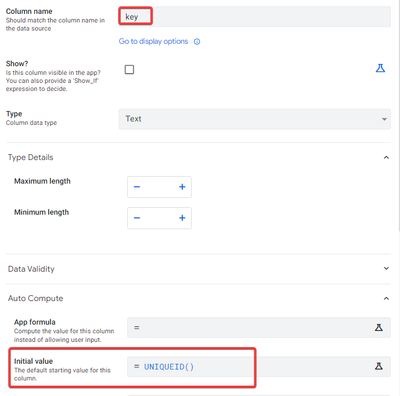Viewport: 400px width, 396px height.
Task: Decrease Minimum length with minus button
Action: click(137, 218)
